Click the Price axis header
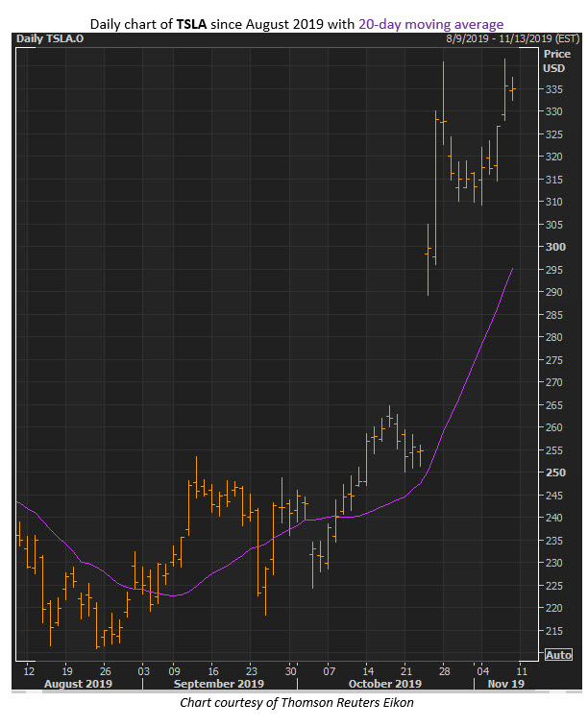The width and height of the screenshot is (588, 727). click(557, 54)
